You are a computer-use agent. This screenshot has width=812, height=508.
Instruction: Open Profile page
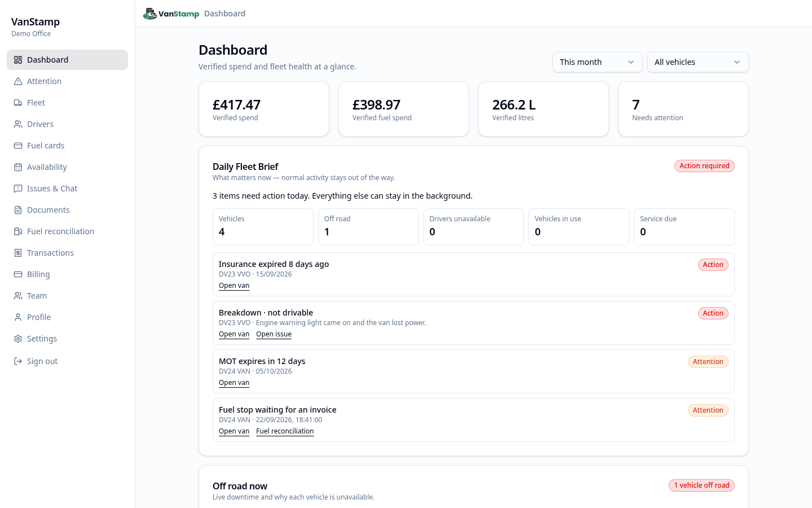pos(68,317)
